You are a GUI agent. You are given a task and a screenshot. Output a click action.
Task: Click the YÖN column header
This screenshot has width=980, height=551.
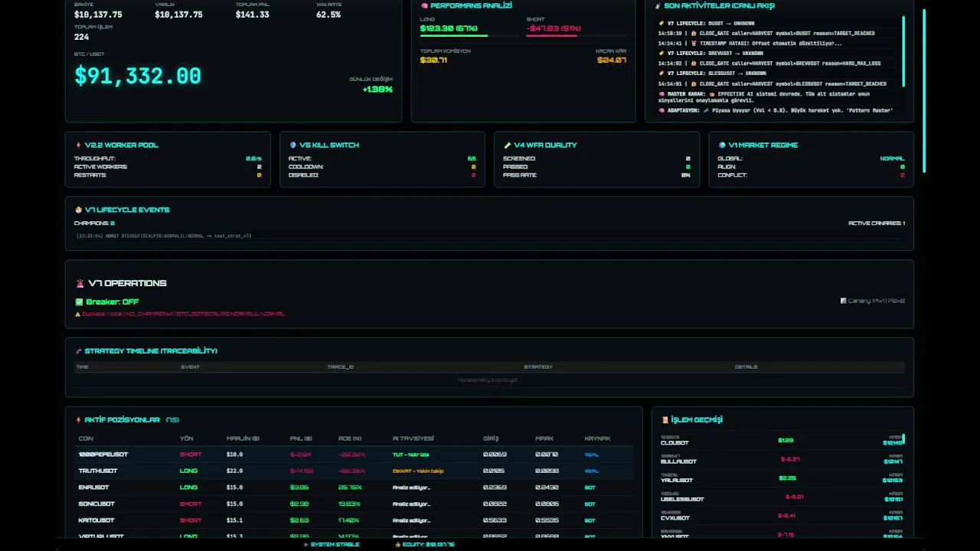[x=186, y=439]
